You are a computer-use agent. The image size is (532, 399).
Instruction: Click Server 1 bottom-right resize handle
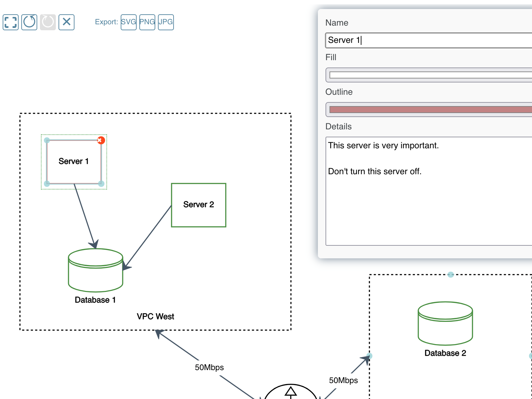click(x=101, y=184)
